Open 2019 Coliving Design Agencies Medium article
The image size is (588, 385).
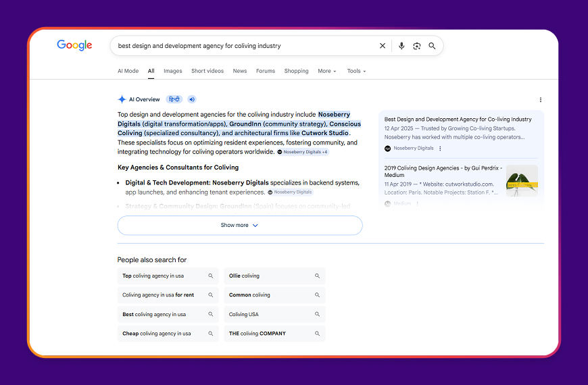click(x=443, y=172)
